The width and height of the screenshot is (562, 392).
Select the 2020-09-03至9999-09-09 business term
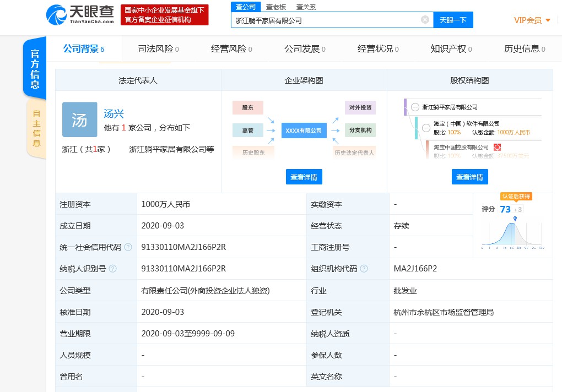click(188, 334)
